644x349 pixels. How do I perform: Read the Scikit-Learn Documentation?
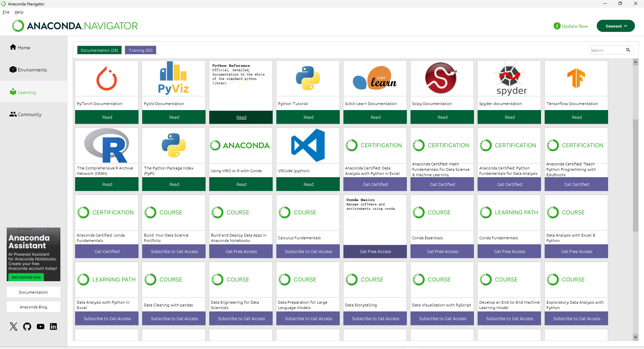coord(375,117)
